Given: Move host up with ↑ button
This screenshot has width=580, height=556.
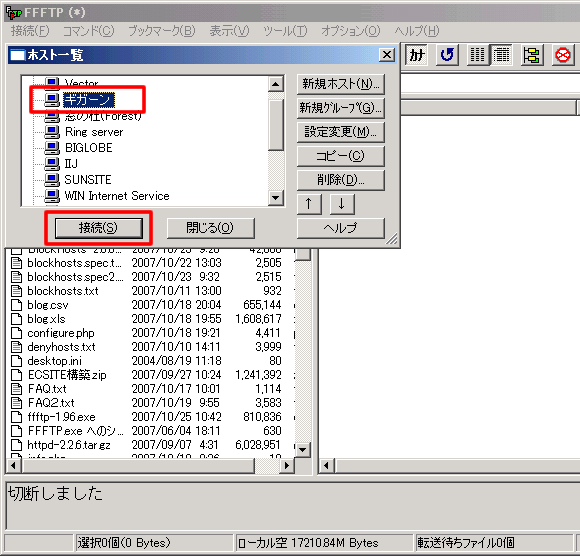Looking at the screenshot, I should (x=309, y=204).
